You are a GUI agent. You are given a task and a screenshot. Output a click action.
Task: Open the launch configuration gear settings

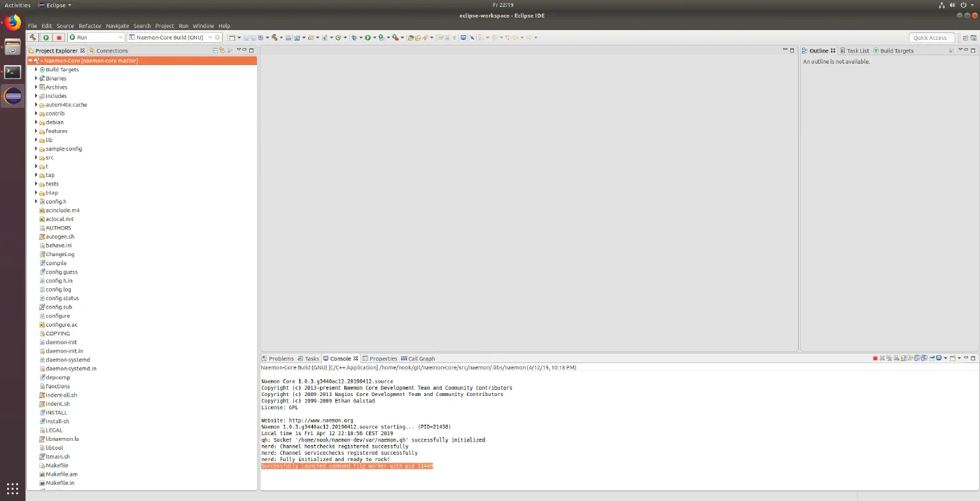[218, 37]
